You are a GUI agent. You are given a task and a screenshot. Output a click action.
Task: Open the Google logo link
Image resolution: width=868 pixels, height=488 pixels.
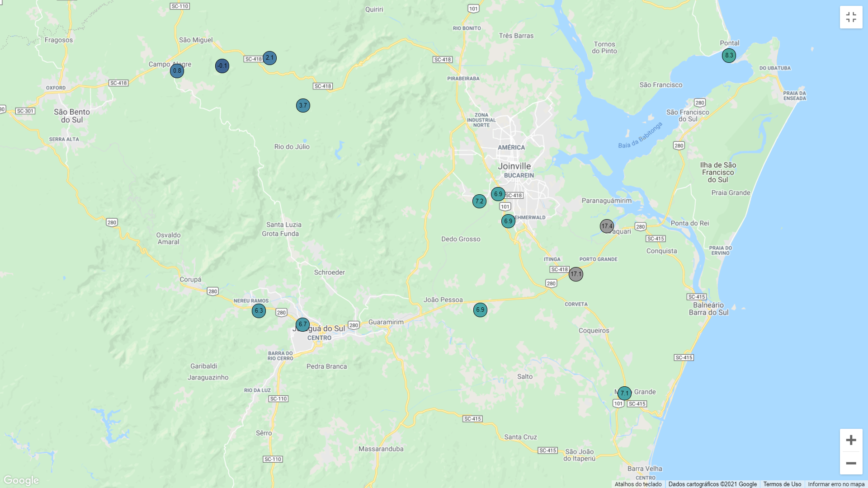pyautogui.click(x=21, y=480)
